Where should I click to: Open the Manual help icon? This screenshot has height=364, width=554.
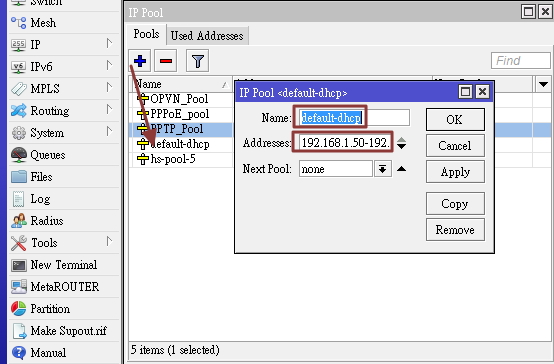(x=19, y=353)
